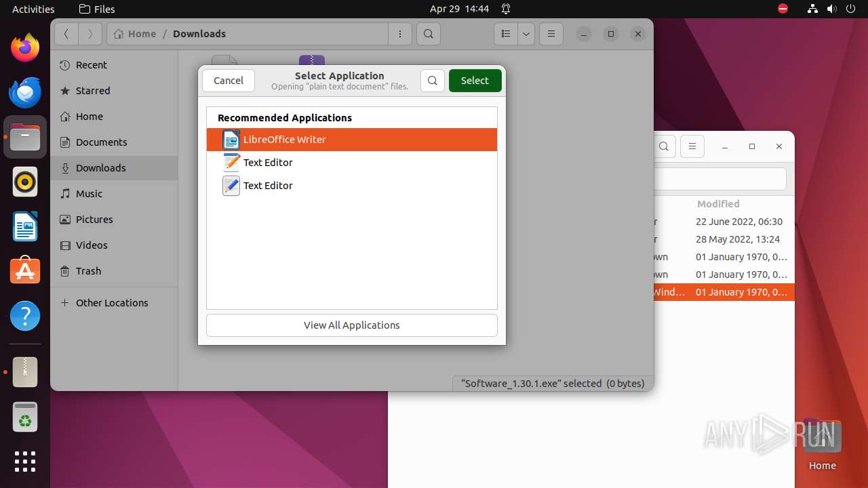The height and width of the screenshot is (488, 868).
Task: Open the clock calendar at Apr 29 14:44
Action: 459,9
